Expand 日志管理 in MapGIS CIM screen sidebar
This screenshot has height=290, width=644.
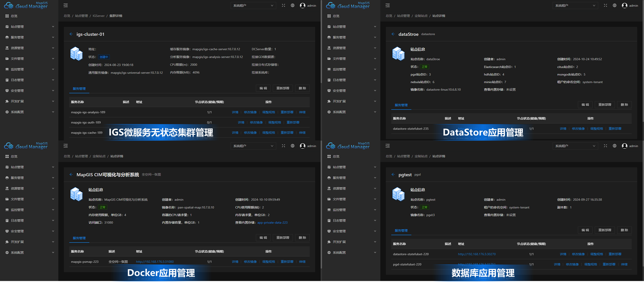tap(29, 220)
